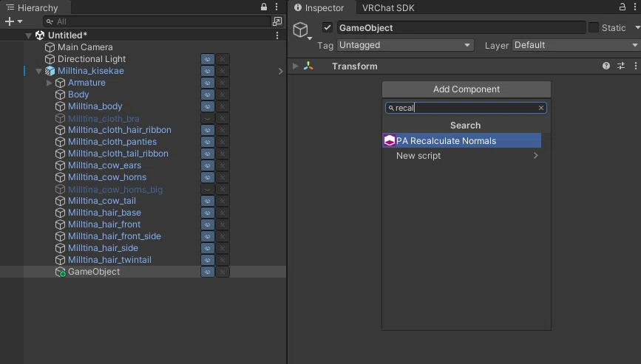
Task: Toggle visibility of Milltina_cow_ears
Action: 208,165
